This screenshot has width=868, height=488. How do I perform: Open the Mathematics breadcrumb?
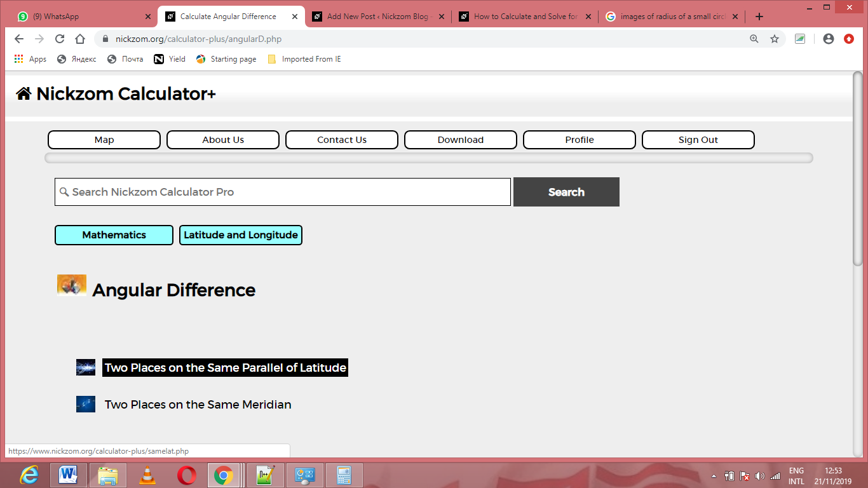[x=114, y=235]
